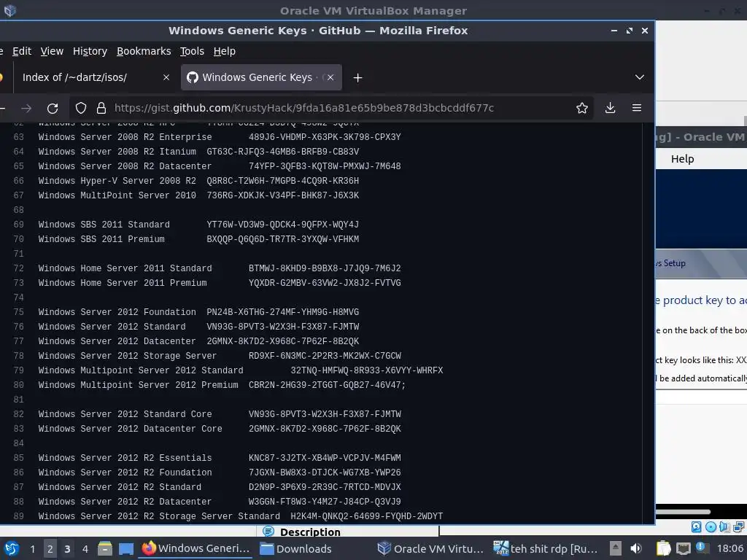Click the forward navigation arrow
Screen dimensions: 747x560
[26, 108]
